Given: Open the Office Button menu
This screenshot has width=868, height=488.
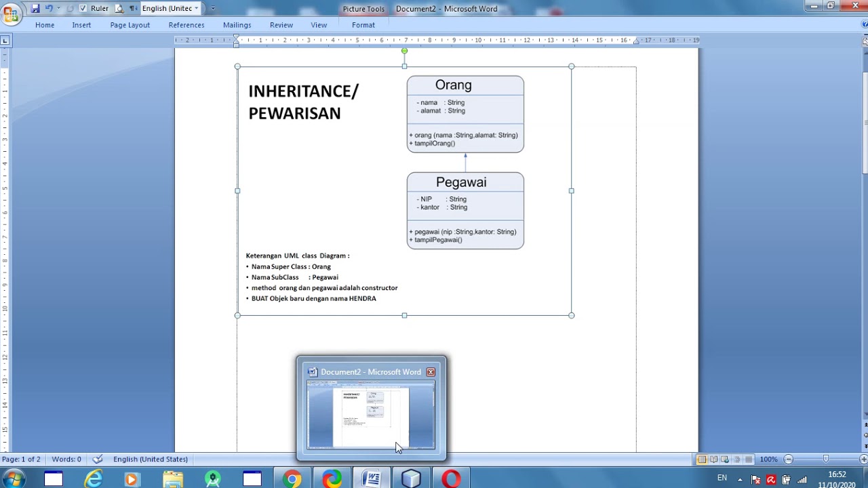Looking at the screenshot, I should click(x=11, y=13).
